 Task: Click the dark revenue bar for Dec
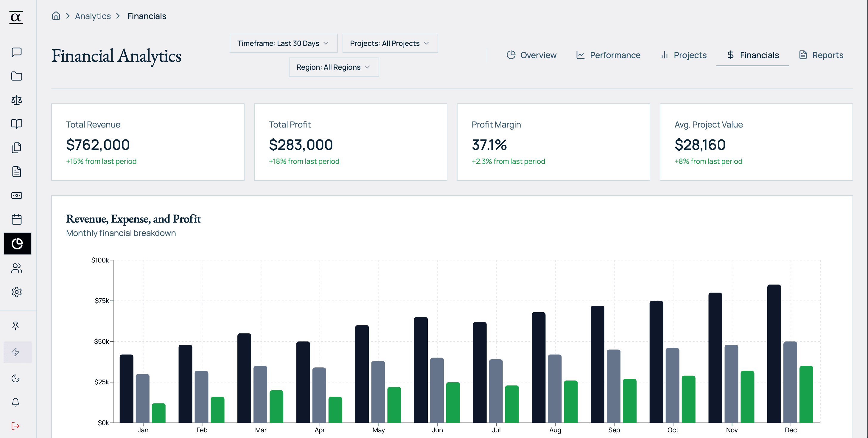click(774, 354)
